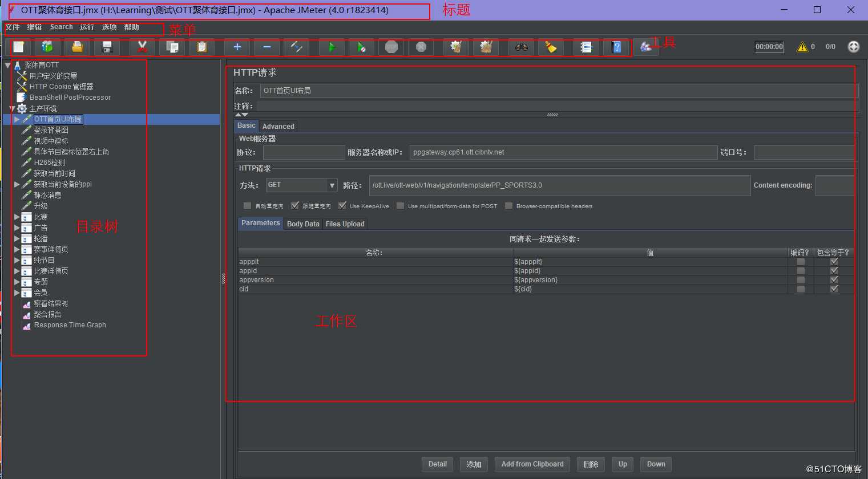
Task: Expand the OTT首页UI布局 node
Action: coord(17,119)
